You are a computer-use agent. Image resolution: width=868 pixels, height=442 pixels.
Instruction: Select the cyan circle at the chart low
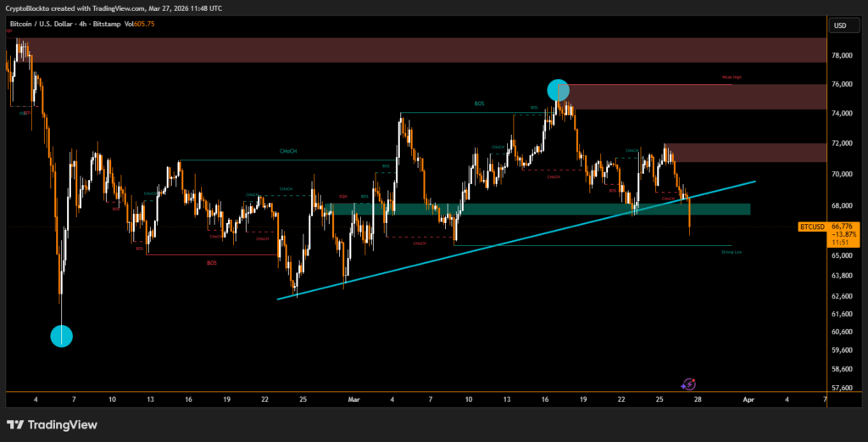61,336
